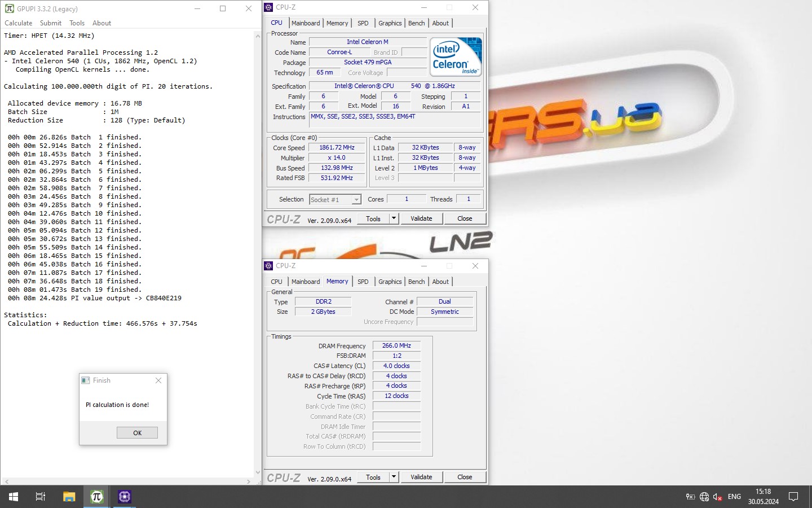Open the Submit menu in GPUPI
The width and height of the screenshot is (812, 508).
(x=51, y=23)
